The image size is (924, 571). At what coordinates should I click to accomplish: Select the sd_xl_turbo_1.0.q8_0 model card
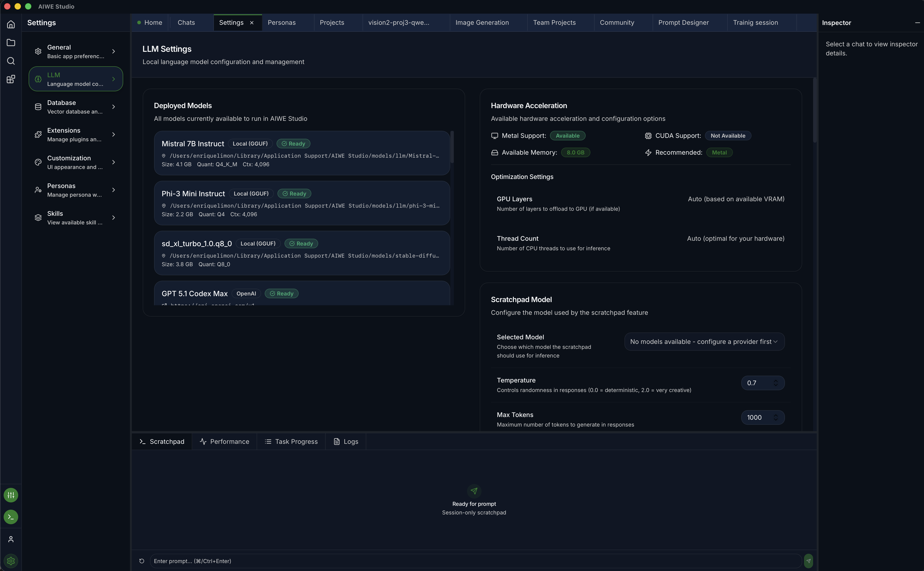(x=302, y=253)
